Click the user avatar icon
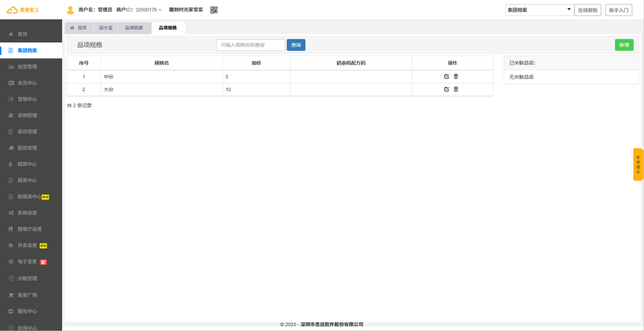The width and height of the screenshot is (644, 331). (70, 10)
